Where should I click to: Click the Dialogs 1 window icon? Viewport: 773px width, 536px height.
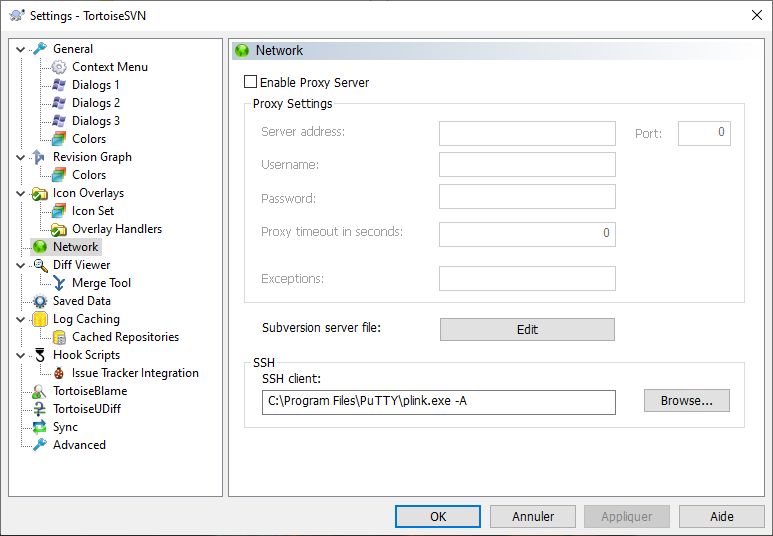click(x=59, y=85)
